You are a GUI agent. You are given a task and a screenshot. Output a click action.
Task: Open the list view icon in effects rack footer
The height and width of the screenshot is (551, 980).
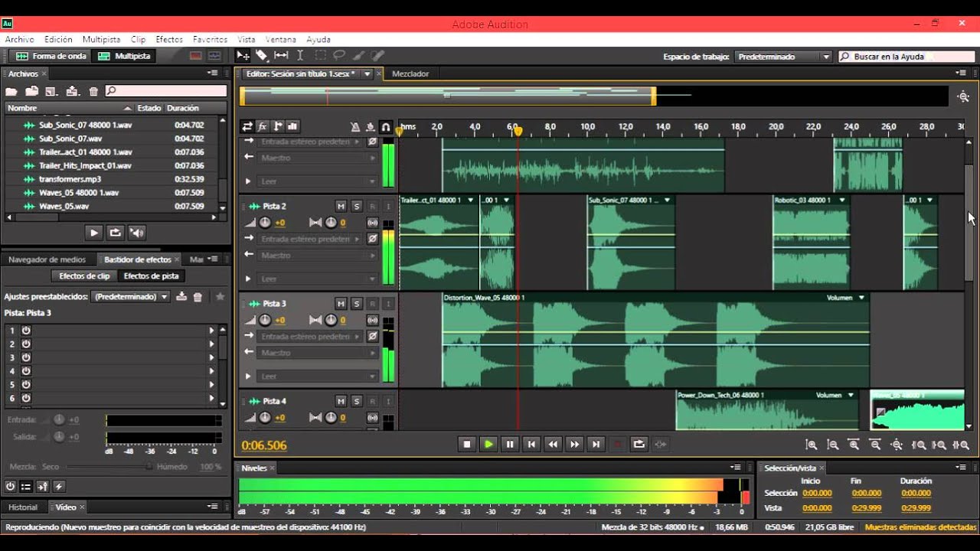coord(26,486)
